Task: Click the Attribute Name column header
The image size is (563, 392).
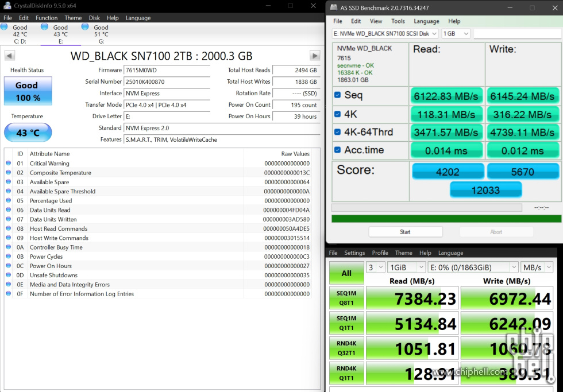Action: pyautogui.click(x=49, y=154)
